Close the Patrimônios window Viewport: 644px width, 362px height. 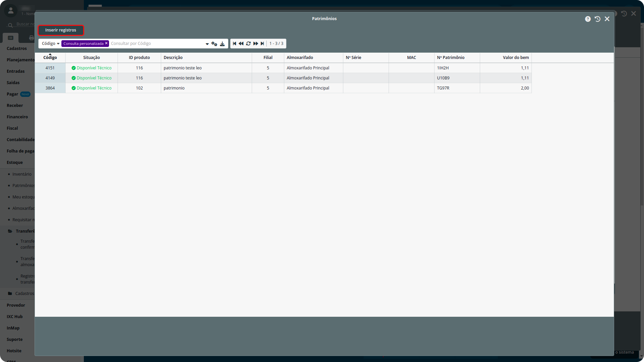(607, 19)
